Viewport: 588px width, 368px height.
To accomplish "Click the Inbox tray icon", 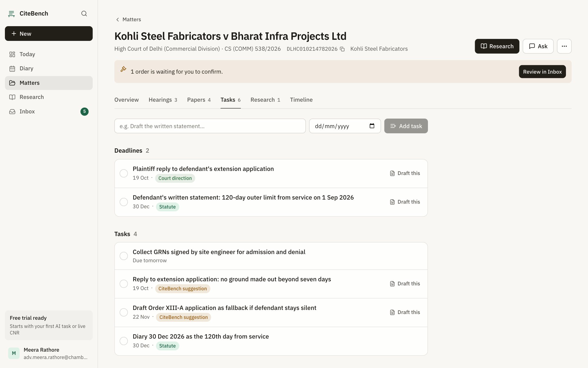I will [x=12, y=111].
